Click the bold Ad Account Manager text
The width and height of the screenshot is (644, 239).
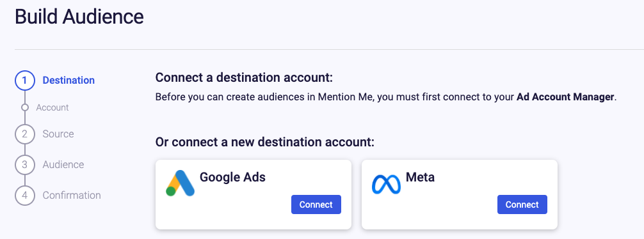565,98
